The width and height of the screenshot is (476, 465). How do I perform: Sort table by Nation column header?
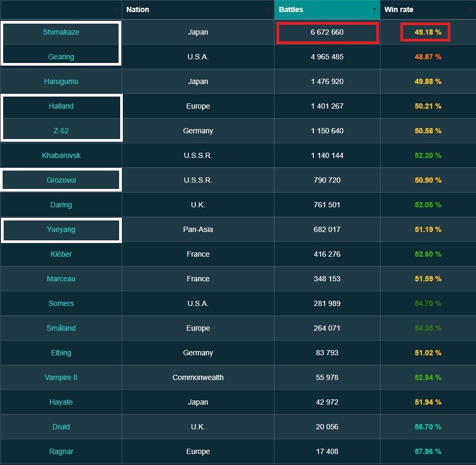(137, 9)
